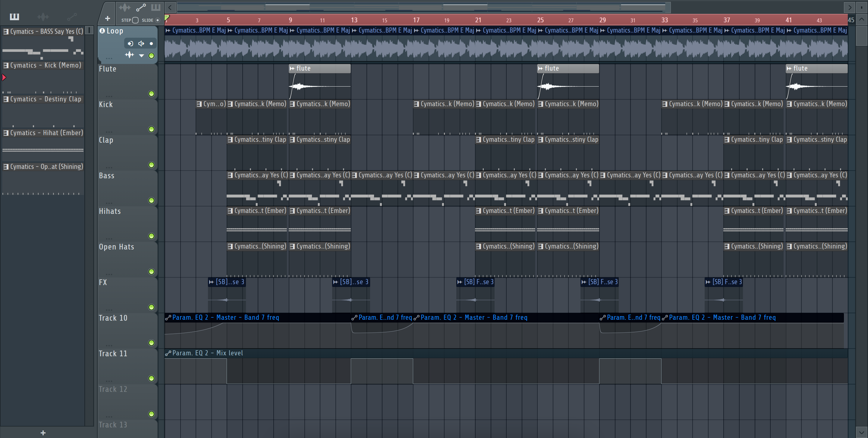Screen dimensions: 868x438
Task: Mute the Loop track
Action: (x=152, y=56)
